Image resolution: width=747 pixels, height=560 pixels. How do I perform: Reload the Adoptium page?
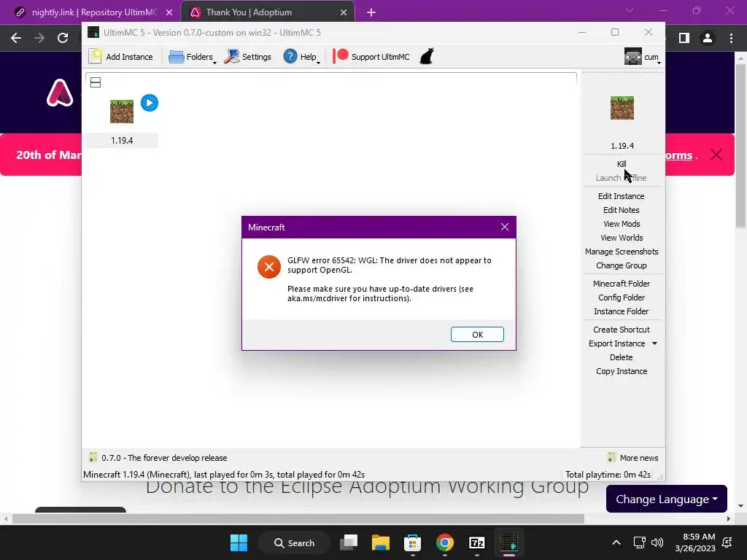pos(63,38)
